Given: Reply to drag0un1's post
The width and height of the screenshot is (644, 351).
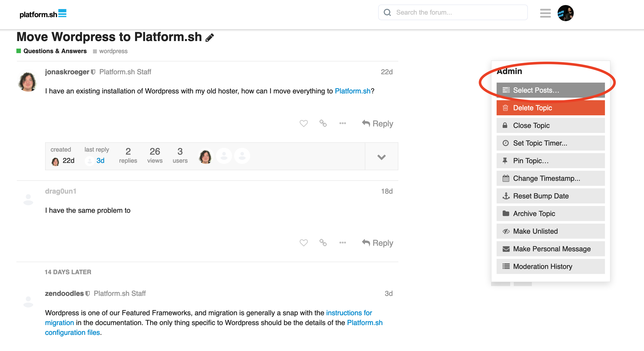Looking at the screenshot, I should coord(377,243).
